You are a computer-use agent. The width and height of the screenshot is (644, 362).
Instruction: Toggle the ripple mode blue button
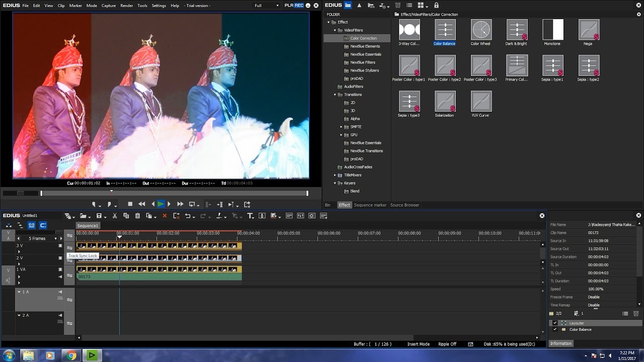(x=43, y=225)
